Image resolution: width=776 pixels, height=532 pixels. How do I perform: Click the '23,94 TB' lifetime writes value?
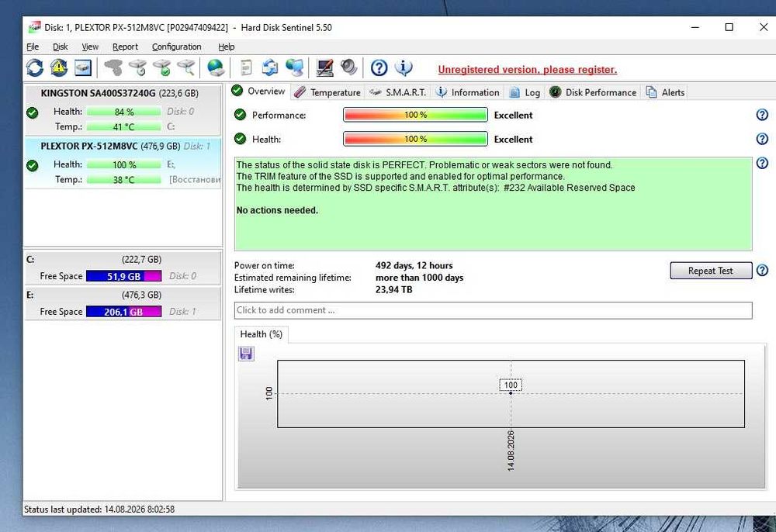click(x=394, y=290)
